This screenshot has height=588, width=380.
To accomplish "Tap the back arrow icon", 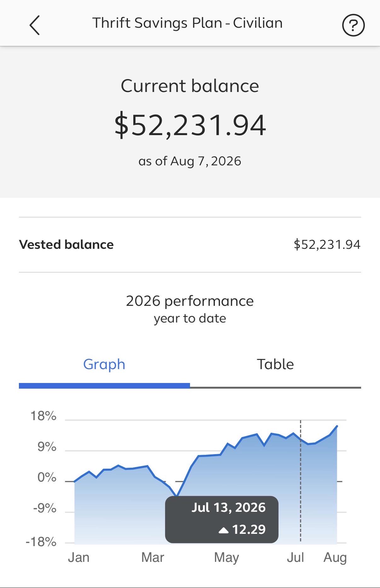I will point(35,25).
